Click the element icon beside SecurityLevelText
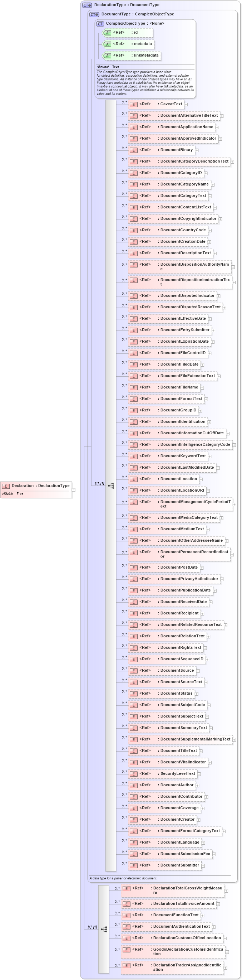Screen dimensions: 242x980 [x=133, y=774]
